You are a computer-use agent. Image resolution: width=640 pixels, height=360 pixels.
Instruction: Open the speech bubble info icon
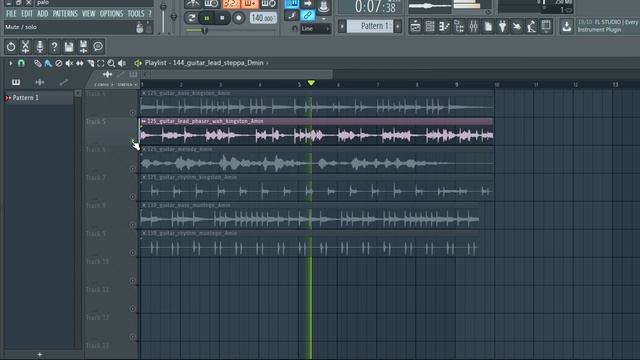98,47
